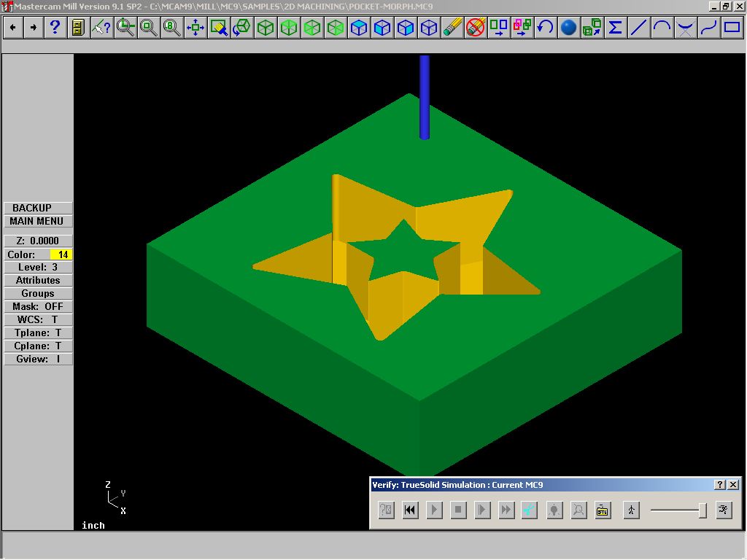Image resolution: width=747 pixels, height=560 pixels.
Task: Click the walking-man slow speed icon
Action: click(631, 510)
